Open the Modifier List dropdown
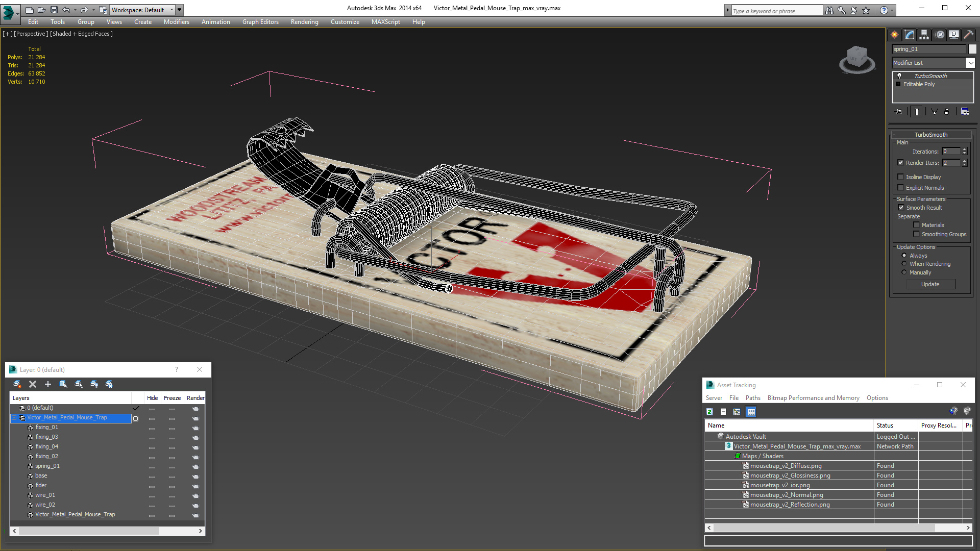The width and height of the screenshot is (980, 551). click(970, 63)
